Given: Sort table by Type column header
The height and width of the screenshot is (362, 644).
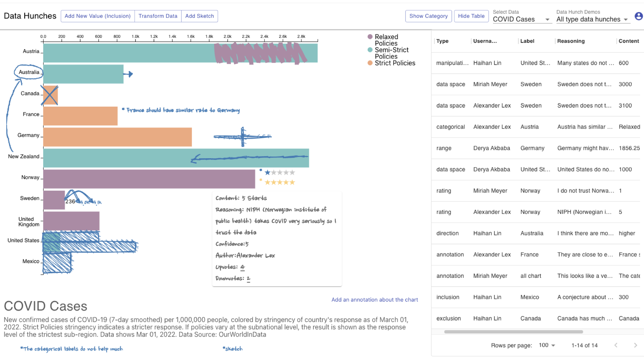Looking at the screenshot, I should (442, 41).
